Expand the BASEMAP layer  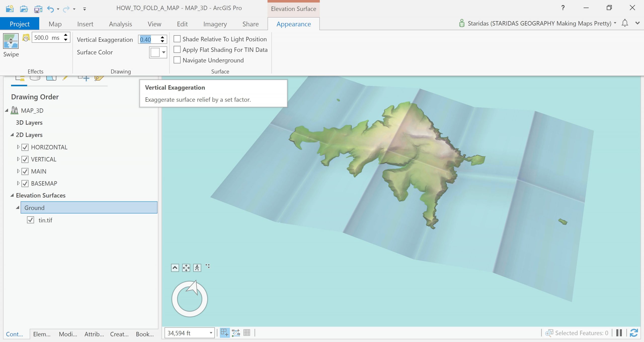pyautogui.click(x=18, y=183)
